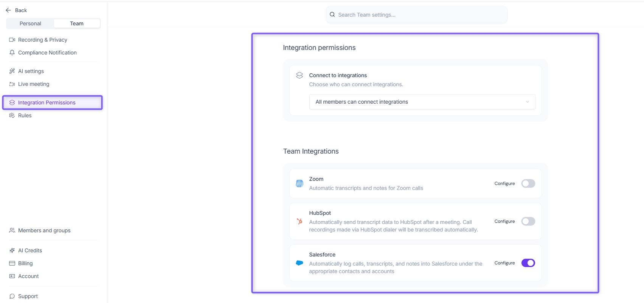Click the Compliance Notification bell icon
Viewport: 644px width, 303px height.
click(12, 53)
